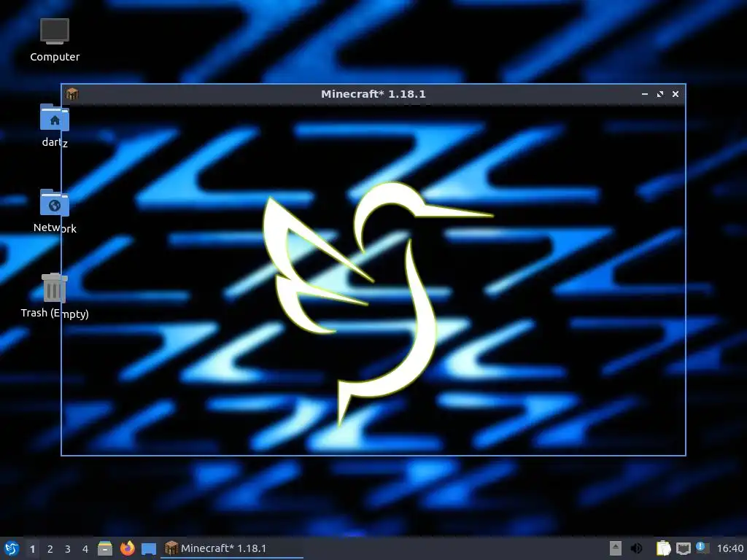The height and width of the screenshot is (560, 747).
Task: Switch to workspace 3
Action: click(68, 549)
